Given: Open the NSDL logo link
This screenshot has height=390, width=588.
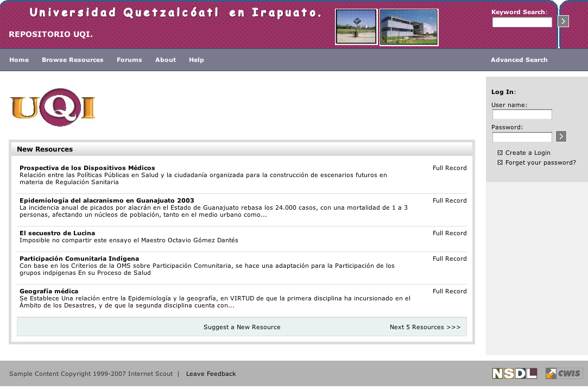Looking at the screenshot, I should coord(514,373).
